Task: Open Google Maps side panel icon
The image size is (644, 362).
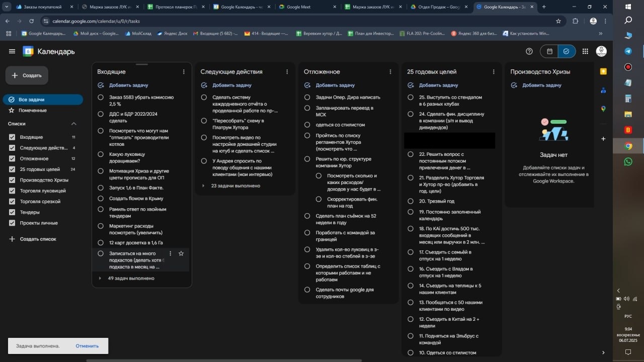Action: [603, 109]
